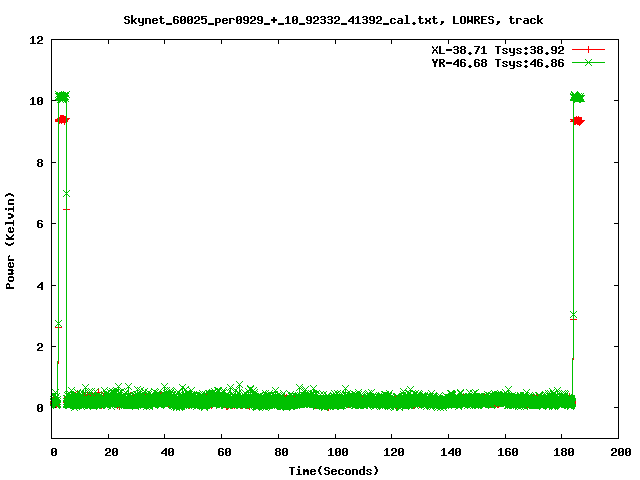Click the red line sample in the legend
Screen dimensions: 640x480
click(x=588, y=50)
